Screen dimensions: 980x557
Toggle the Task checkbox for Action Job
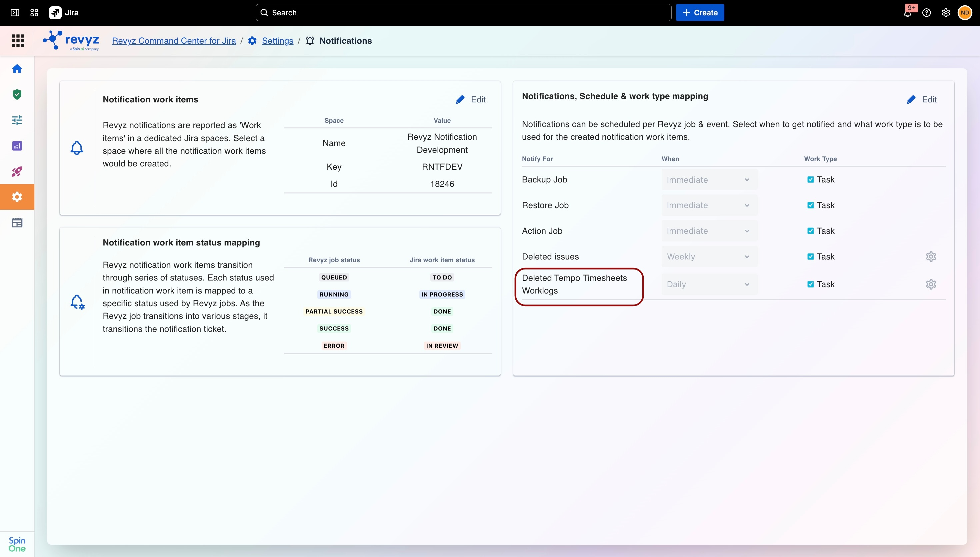click(810, 231)
